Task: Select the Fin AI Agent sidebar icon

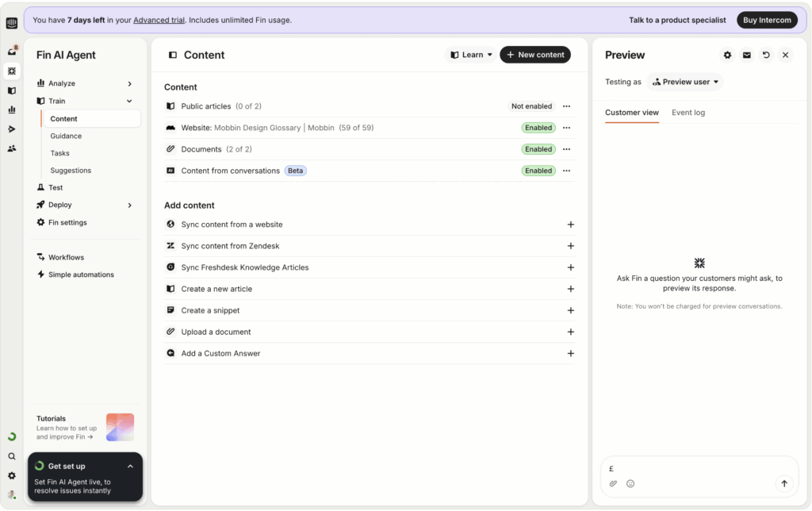Action: [11, 71]
